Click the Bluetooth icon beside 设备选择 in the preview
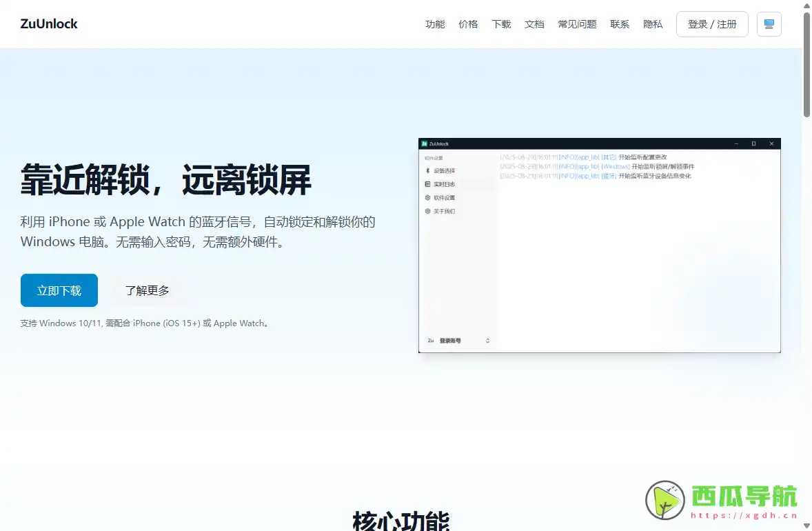The height and width of the screenshot is (531, 812). [428, 170]
